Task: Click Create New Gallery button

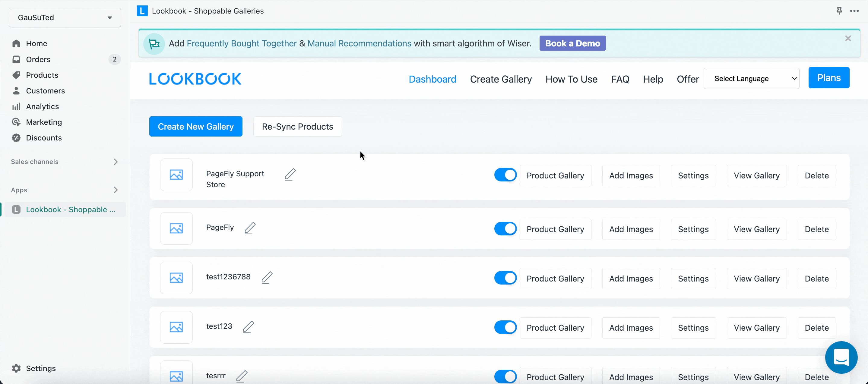Action: pyautogui.click(x=195, y=127)
